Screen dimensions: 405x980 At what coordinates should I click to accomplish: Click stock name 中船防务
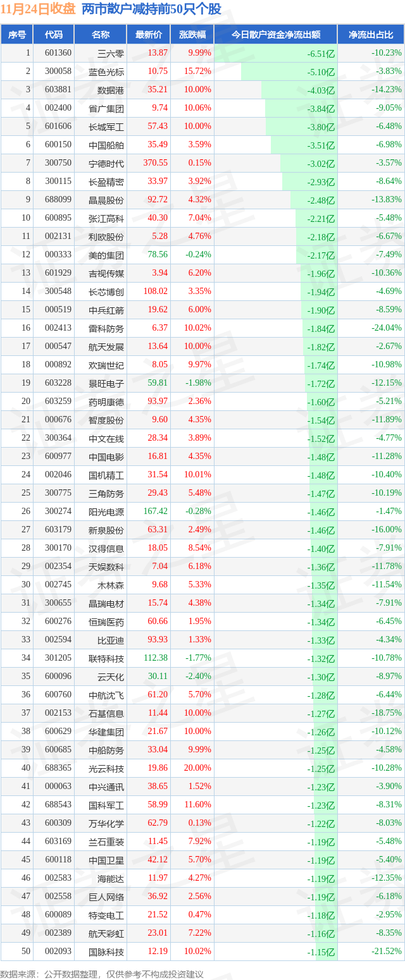click(x=106, y=750)
